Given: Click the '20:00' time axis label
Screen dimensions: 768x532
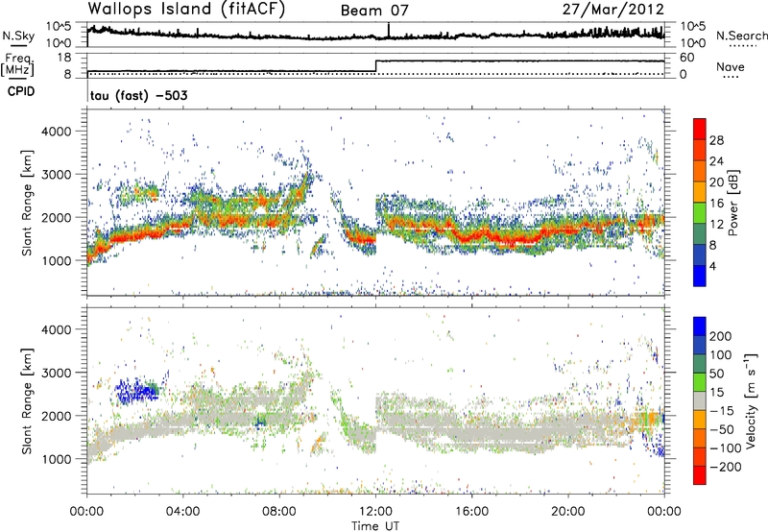Looking at the screenshot, I should (568, 512).
